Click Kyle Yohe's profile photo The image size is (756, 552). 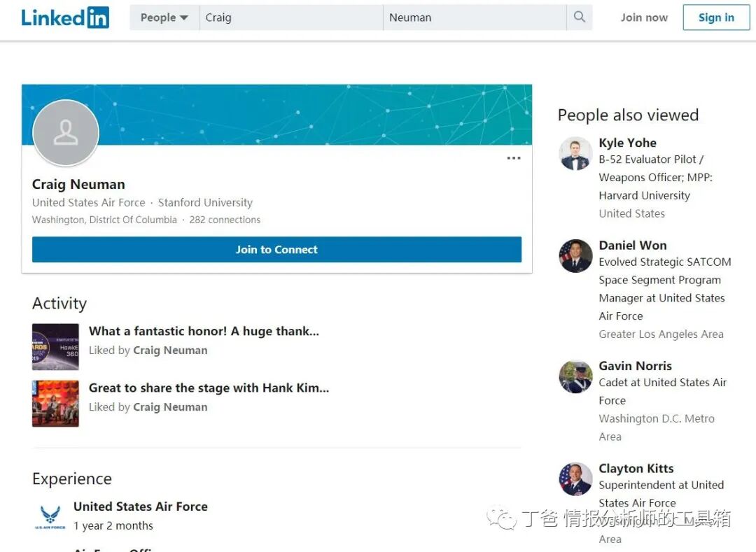(575, 154)
